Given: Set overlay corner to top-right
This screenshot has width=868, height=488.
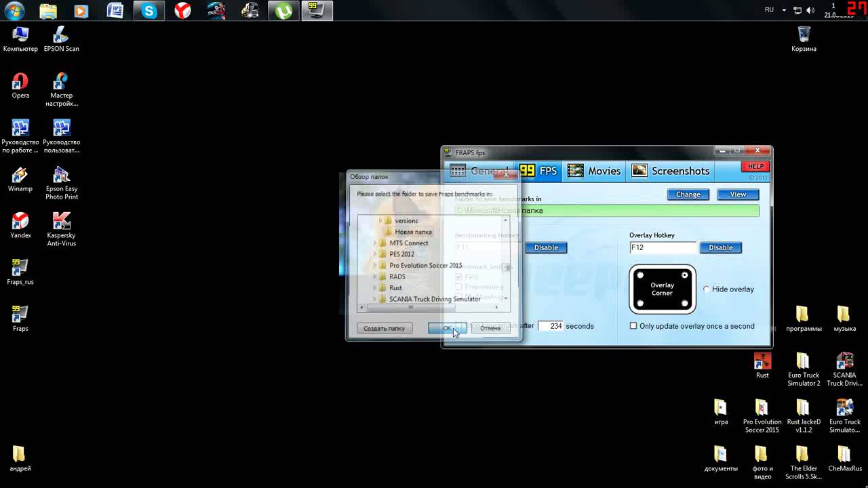Looking at the screenshot, I should (685, 275).
